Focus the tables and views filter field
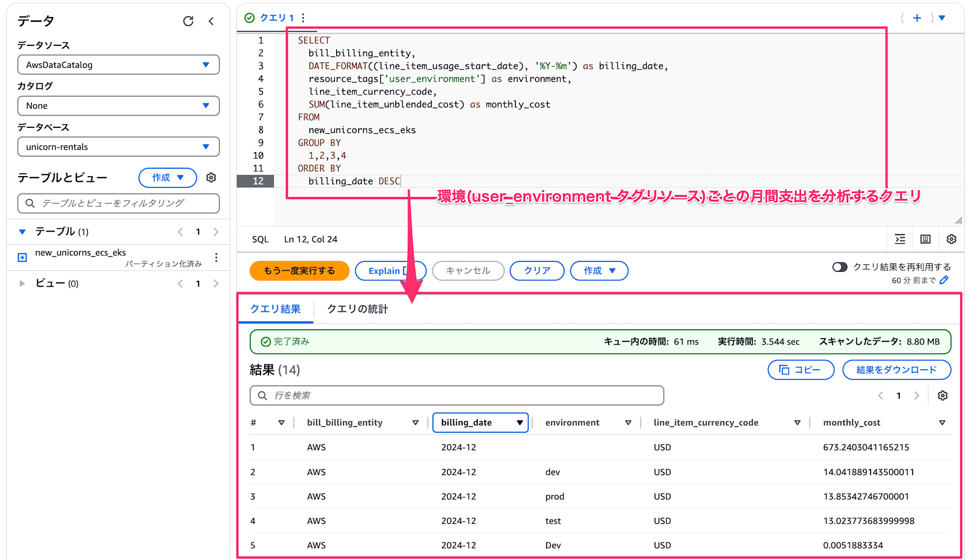 [x=119, y=203]
